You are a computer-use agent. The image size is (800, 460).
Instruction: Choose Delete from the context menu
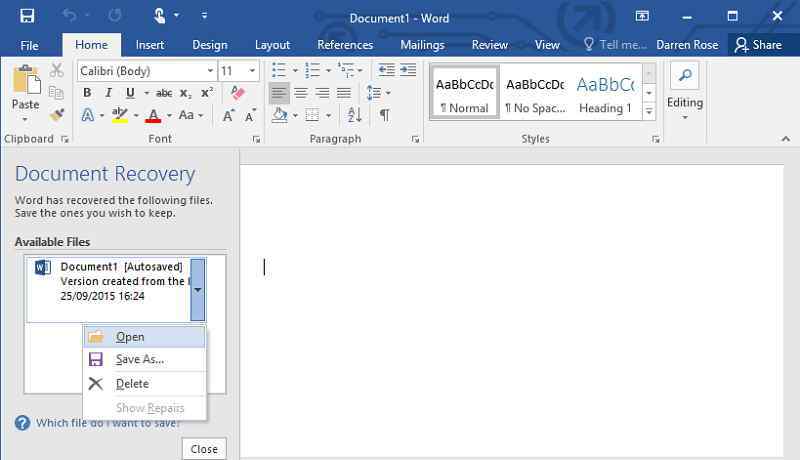[145, 384]
